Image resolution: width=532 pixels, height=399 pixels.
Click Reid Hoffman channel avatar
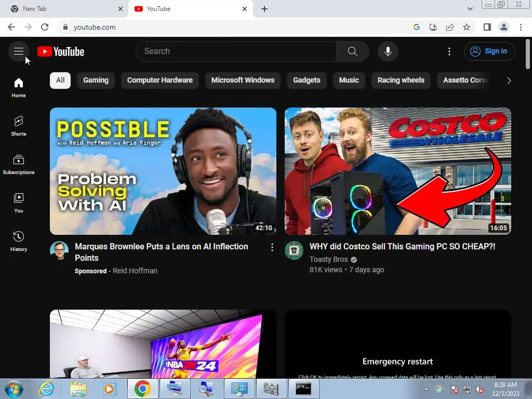pos(59,251)
